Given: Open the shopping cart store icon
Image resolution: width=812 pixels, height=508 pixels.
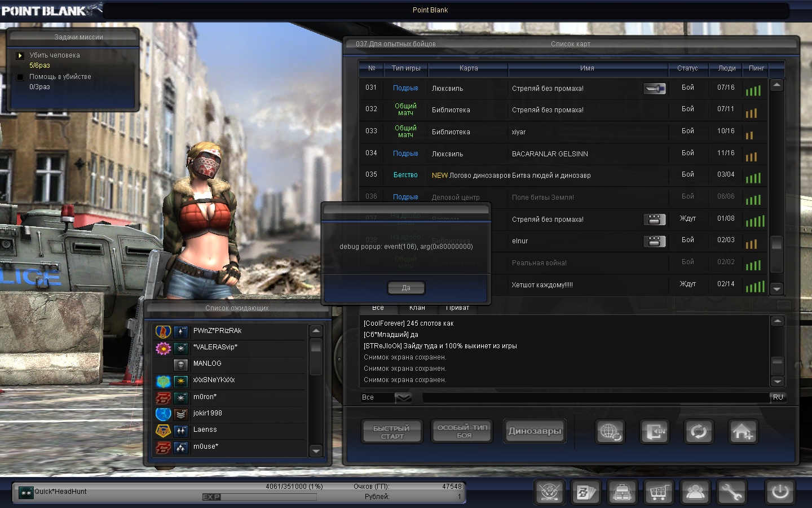Looking at the screenshot, I should tap(659, 492).
